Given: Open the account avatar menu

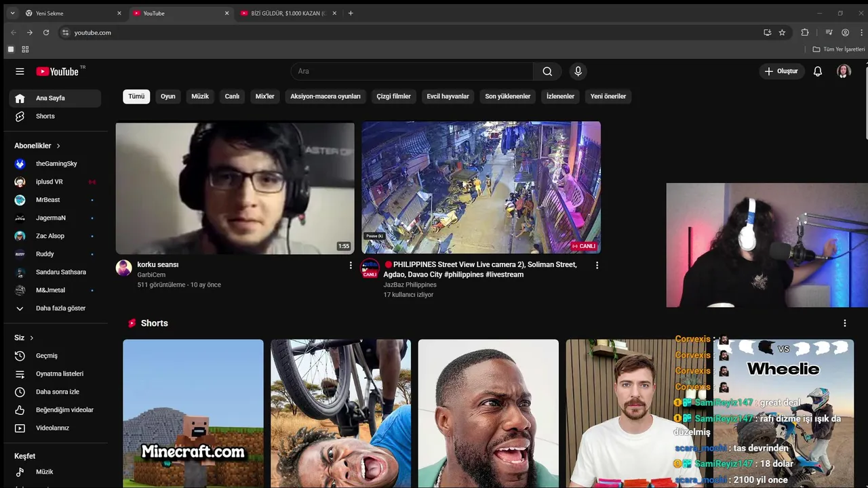Looking at the screenshot, I should (844, 71).
